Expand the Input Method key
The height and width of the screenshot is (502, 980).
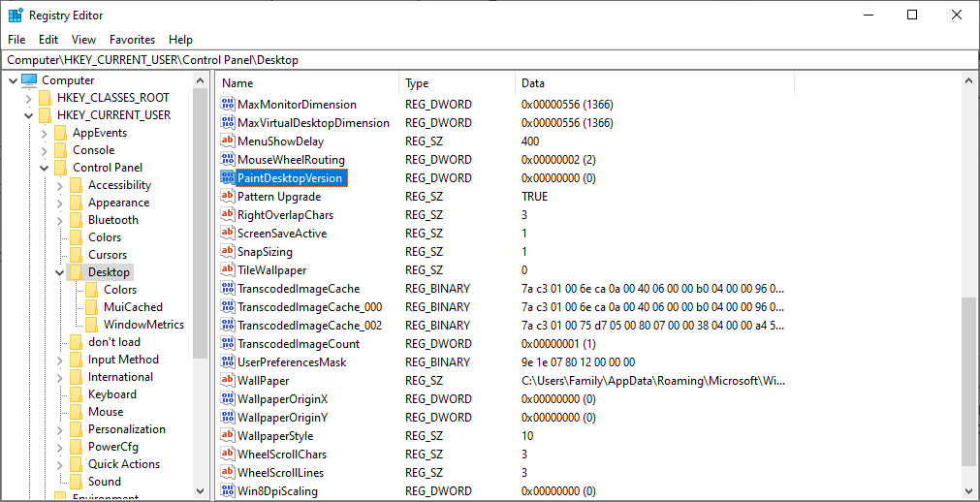[x=59, y=361]
